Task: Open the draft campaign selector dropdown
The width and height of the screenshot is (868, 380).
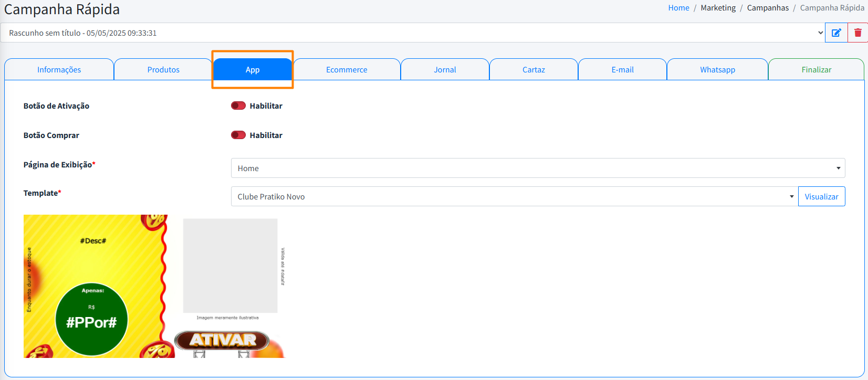Action: point(412,33)
